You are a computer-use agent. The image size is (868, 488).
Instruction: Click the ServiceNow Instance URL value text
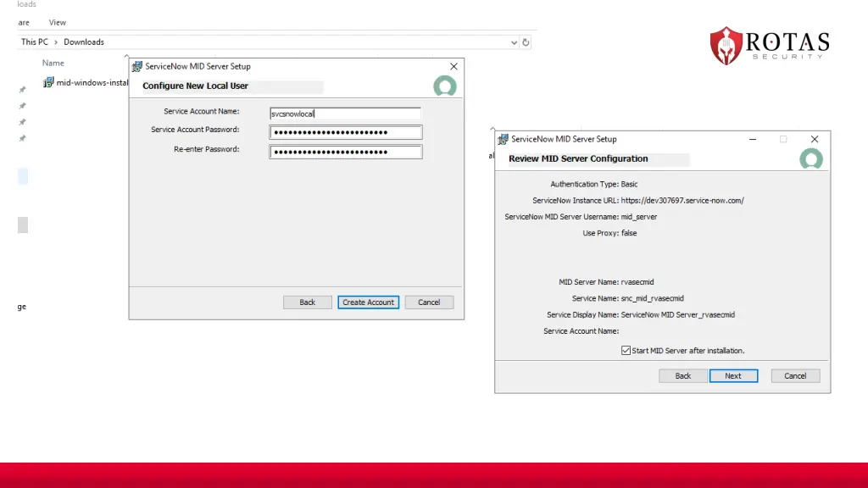682,200
